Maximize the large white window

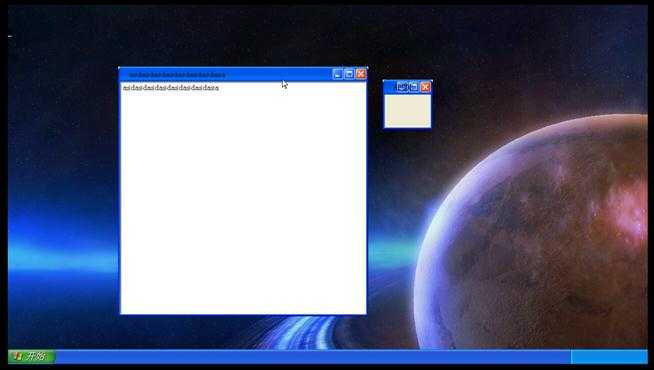point(349,74)
